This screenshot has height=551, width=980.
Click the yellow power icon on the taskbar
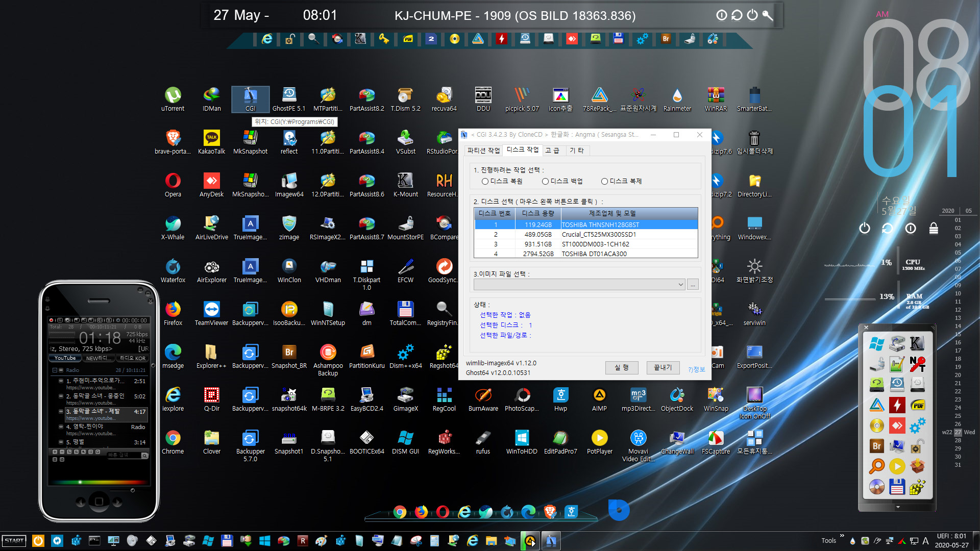point(38,541)
